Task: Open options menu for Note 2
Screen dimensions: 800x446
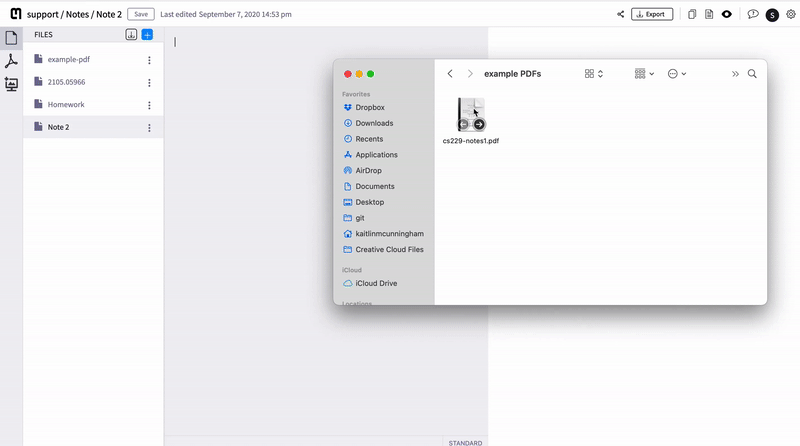Action: [x=149, y=128]
